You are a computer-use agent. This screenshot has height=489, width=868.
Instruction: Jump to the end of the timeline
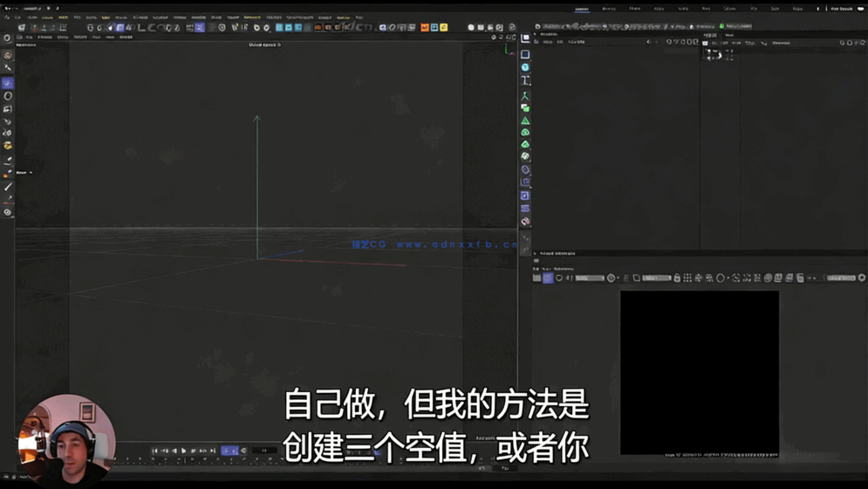point(213,451)
